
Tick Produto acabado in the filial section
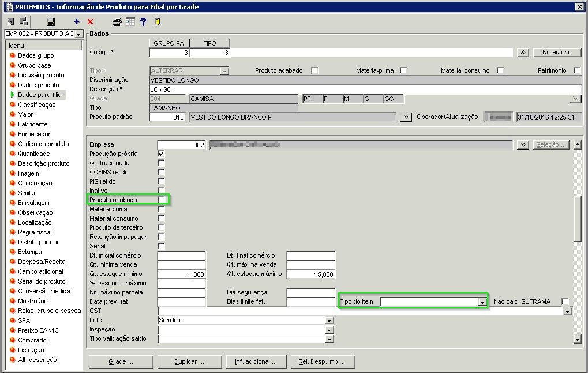[161, 200]
